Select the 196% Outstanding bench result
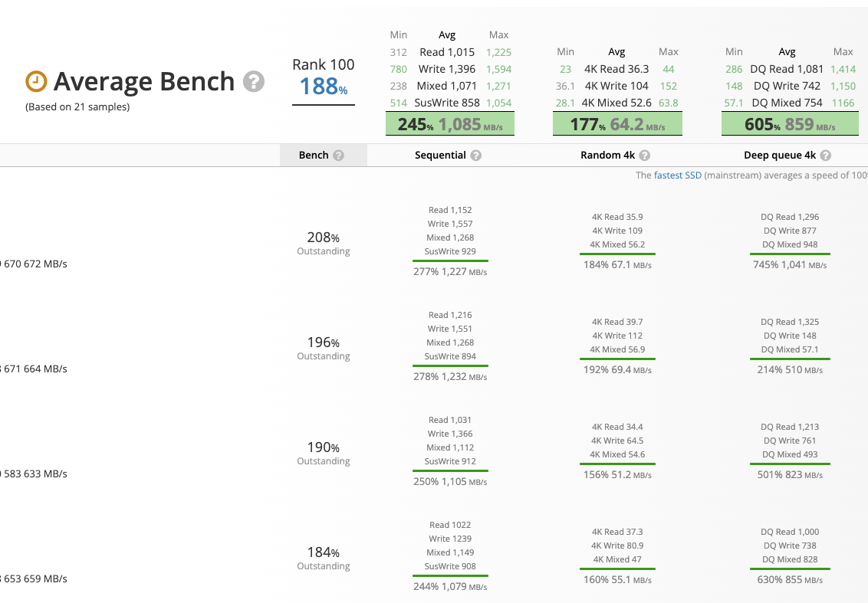 point(324,348)
